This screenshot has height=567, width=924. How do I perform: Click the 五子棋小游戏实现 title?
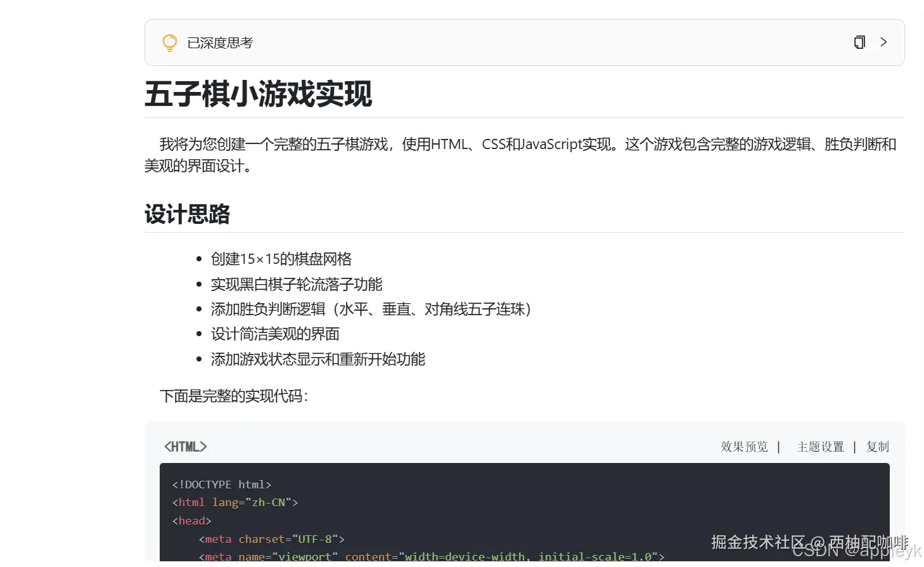click(x=258, y=94)
